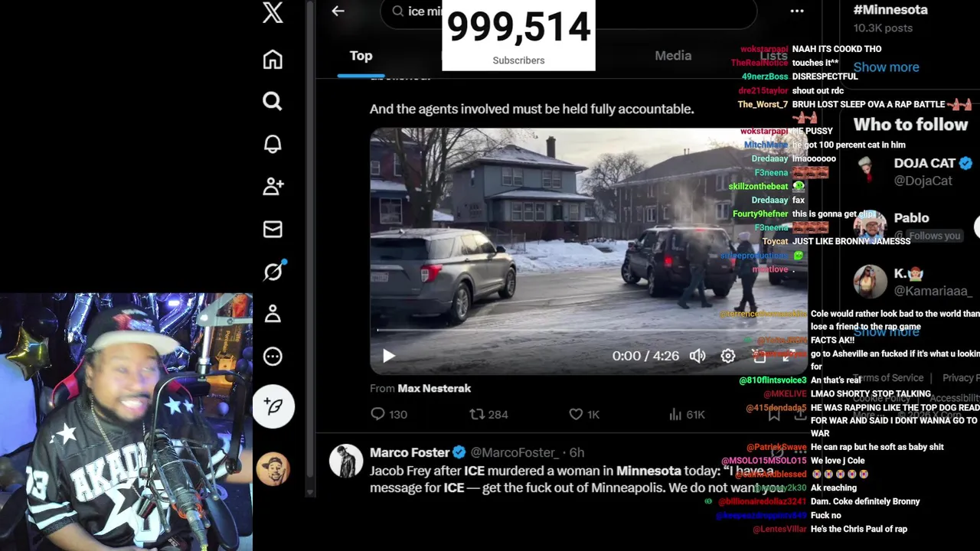This screenshot has height=551, width=980.
Task: Play the video
Action: click(388, 356)
